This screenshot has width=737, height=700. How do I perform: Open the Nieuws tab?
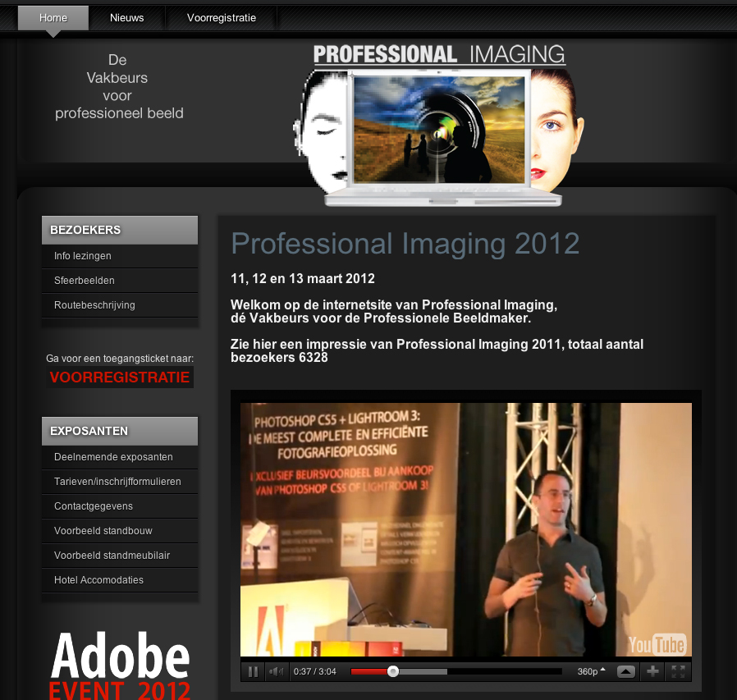[127, 18]
